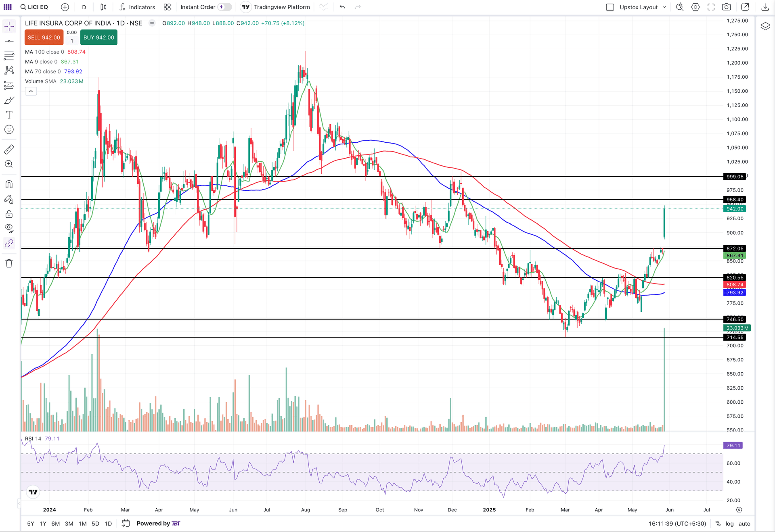Select the trend line drawing tool
775x532 pixels.
pos(9,41)
